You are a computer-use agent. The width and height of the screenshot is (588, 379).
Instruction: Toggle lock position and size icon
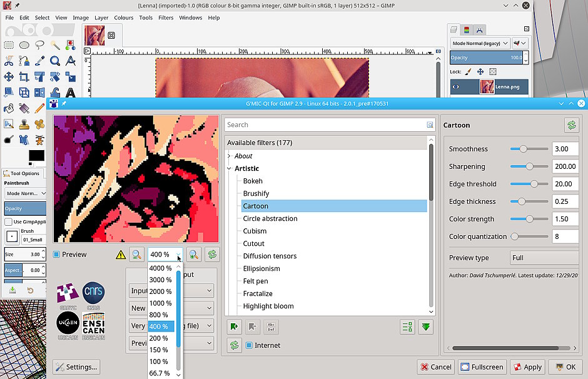pos(480,71)
